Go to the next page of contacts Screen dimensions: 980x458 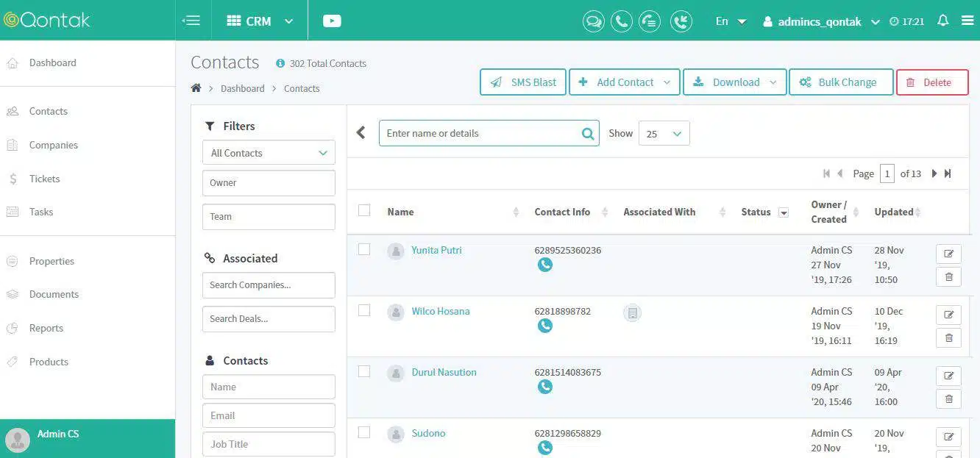[934, 173]
